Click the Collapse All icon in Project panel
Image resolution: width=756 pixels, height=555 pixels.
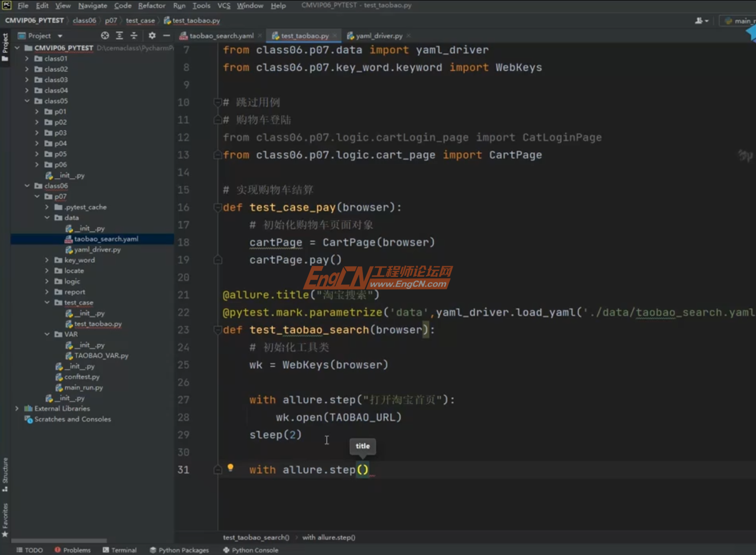point(134,36)
